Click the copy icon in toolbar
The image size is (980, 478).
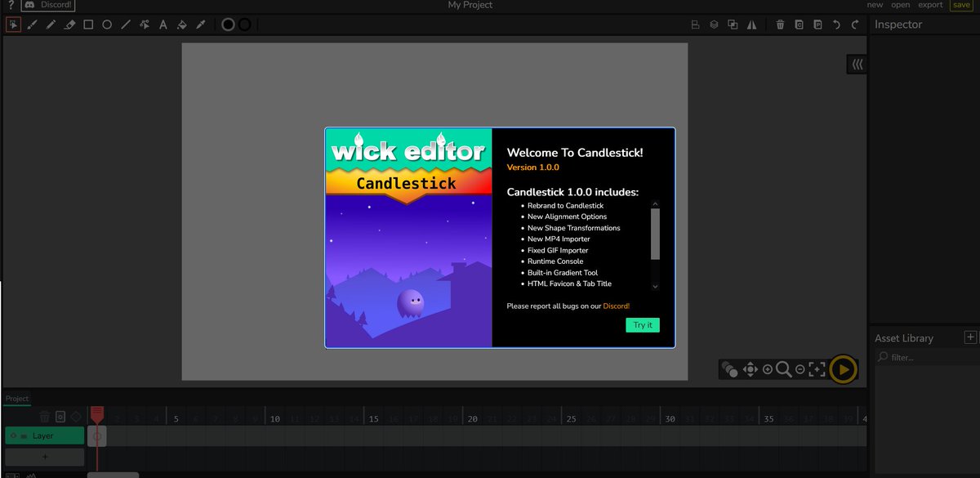coord(799,25)
